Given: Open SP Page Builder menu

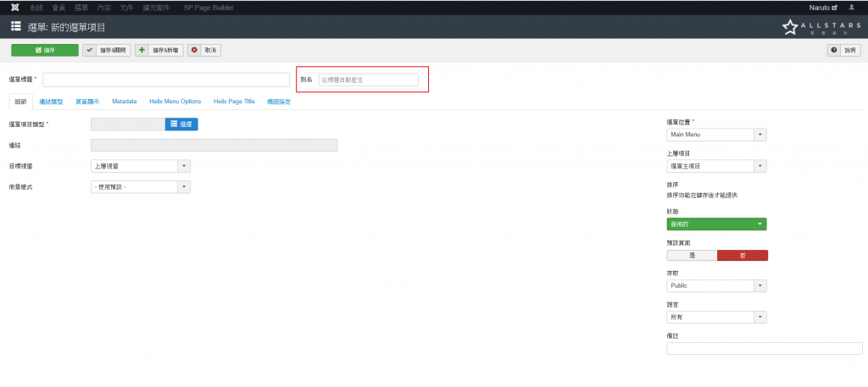Looking at the screenshot, I should pos(209,8).
